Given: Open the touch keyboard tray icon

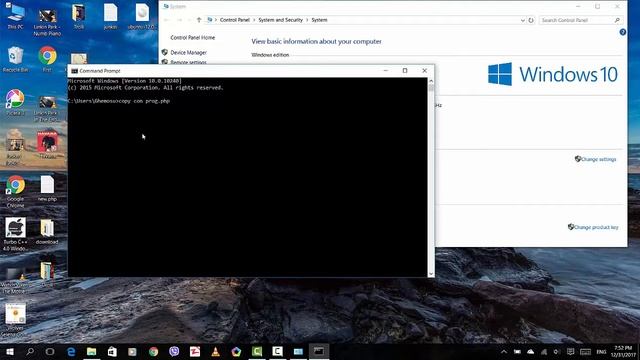Looking at the screenshot, I should click(585, 352).
